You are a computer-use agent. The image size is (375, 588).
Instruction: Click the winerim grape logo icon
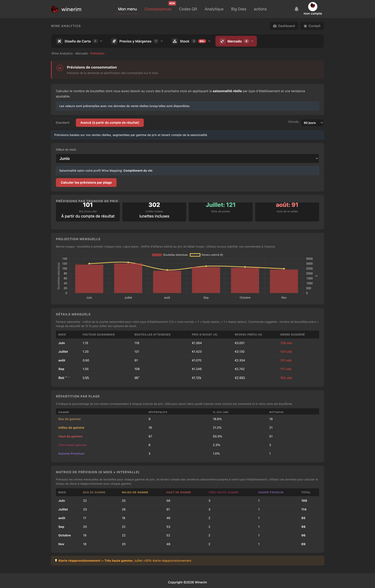(x=54, y=9)
